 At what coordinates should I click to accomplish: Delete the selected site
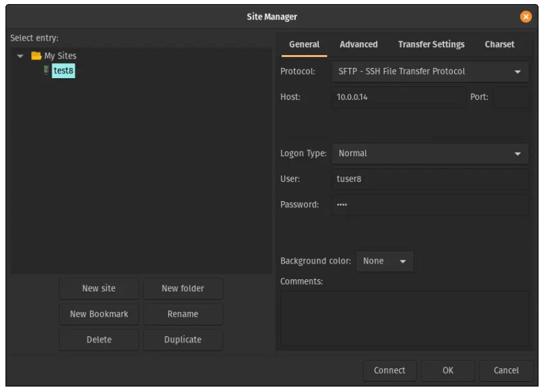(x=98, y=339)
